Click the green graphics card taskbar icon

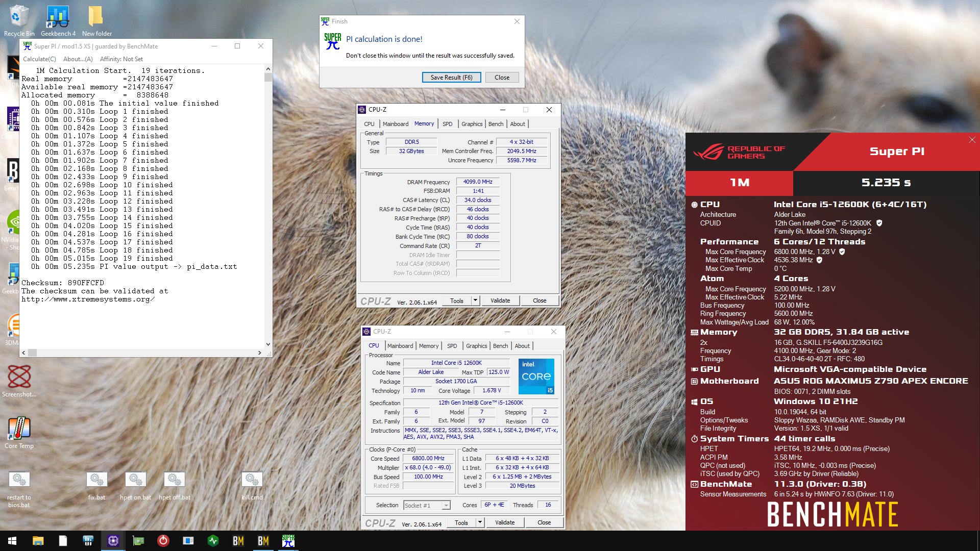pos(138,541)
